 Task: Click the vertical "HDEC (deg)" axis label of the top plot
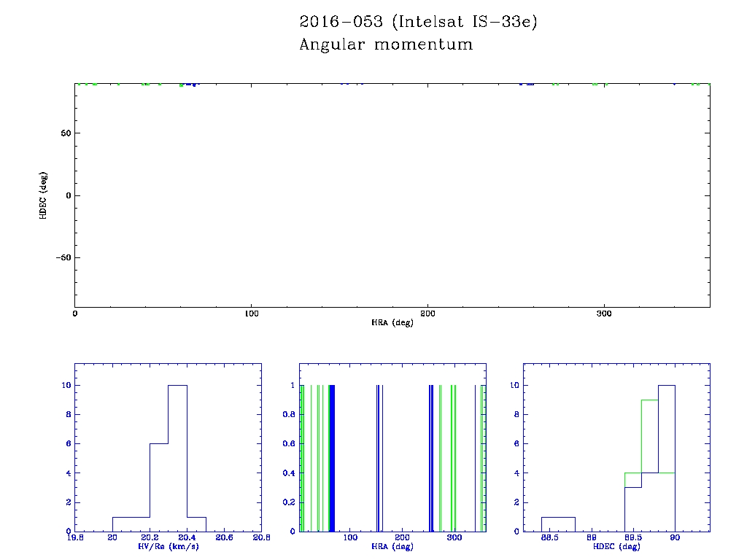click(43, 195)
